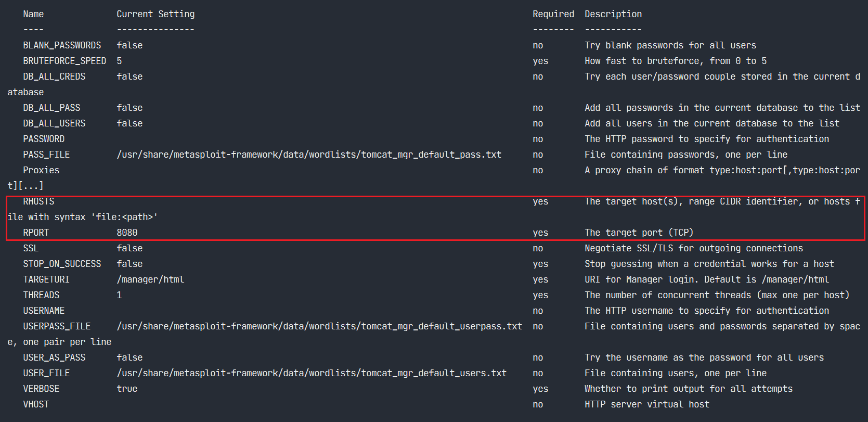Select the DB_ALL_CREDS option name
The width and height of the screenshot is (868, 422).
click(54, 76)
